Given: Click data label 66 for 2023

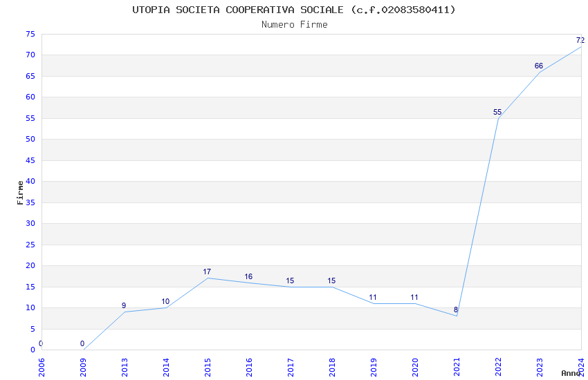Looking at the screenshot, I should (x=538, y=66).
